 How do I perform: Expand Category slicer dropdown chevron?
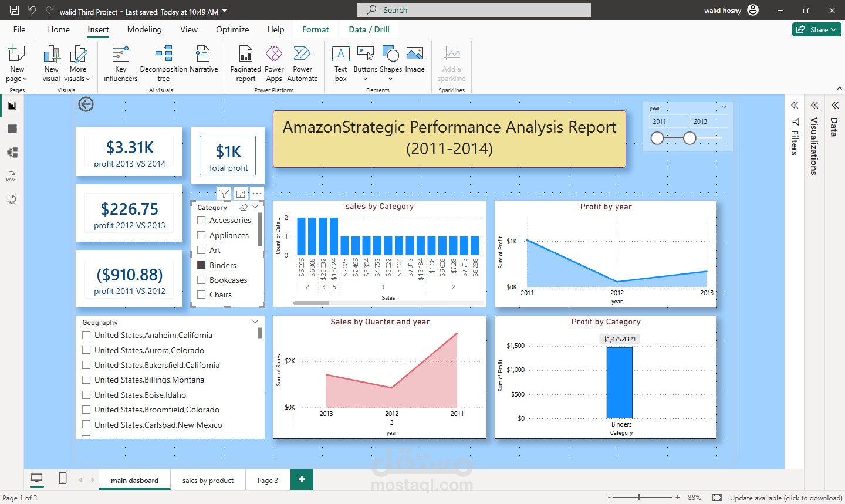tap(255, 207)
